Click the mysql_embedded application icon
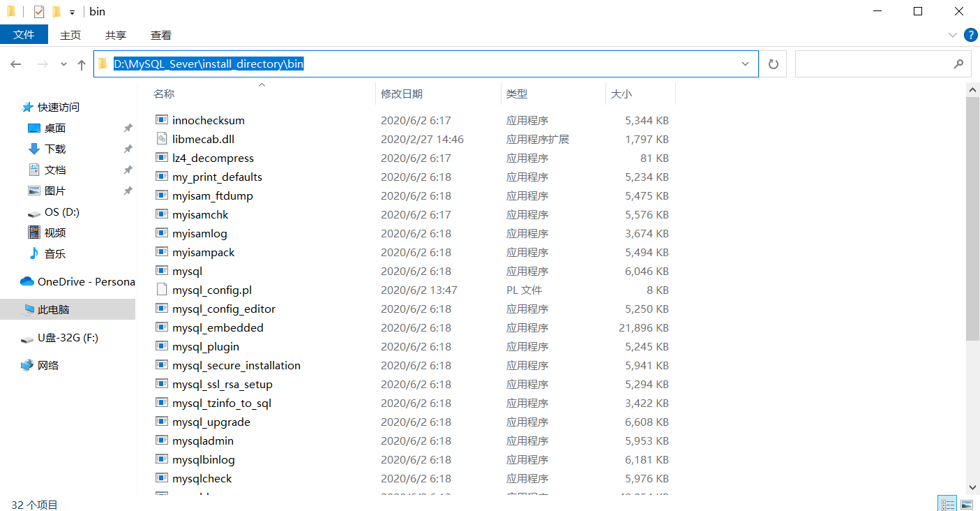The height and width of the screenshot is (511, 980). click(161, 327)
